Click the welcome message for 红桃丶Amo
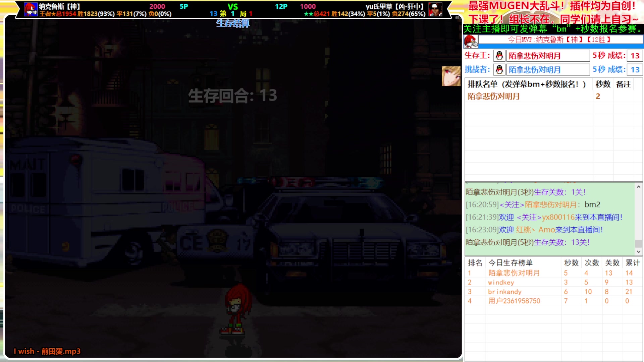Image resolution: width=644 pixels, height=362 pixels. point(534,230)
